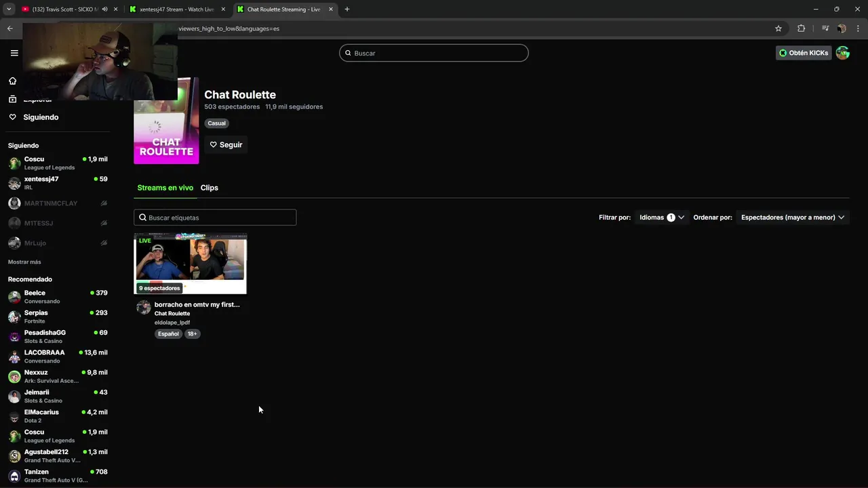Click the Obtén KICKs button

[x=804, y=53]
